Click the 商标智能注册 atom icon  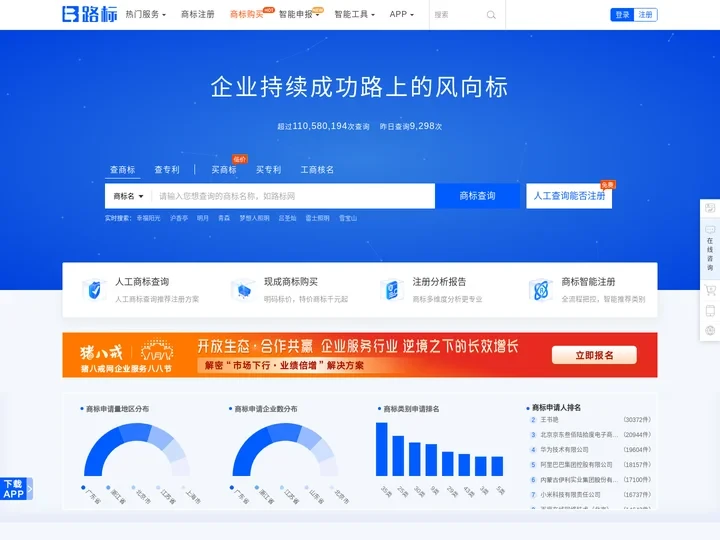540,290
